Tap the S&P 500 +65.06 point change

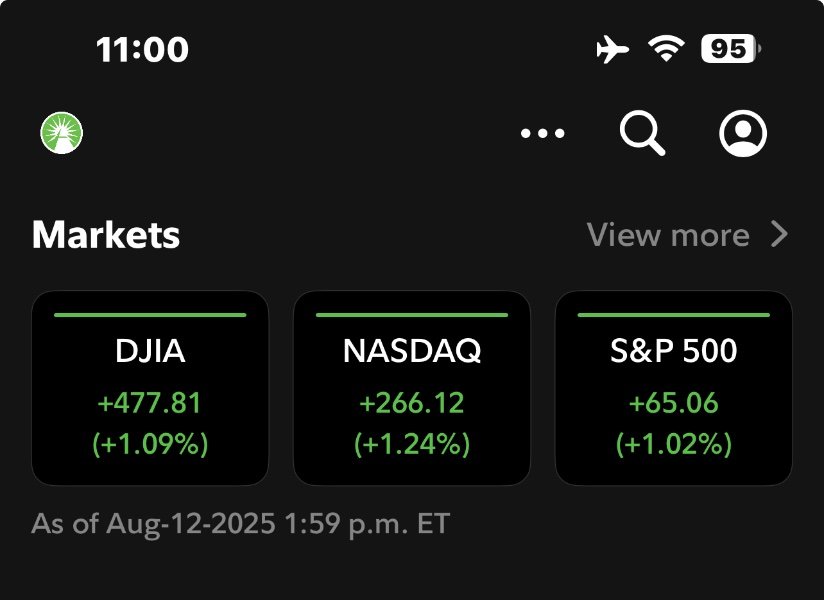pos(673,403)
